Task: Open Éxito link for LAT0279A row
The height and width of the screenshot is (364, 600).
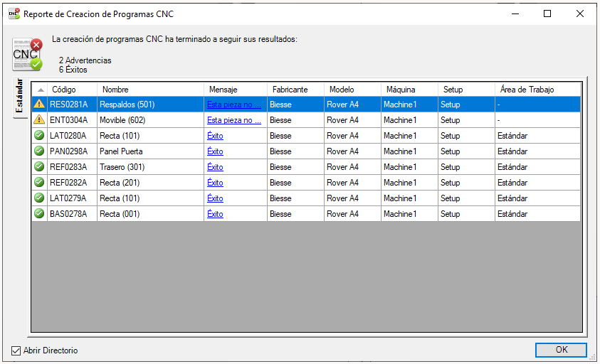Action: click(215, 198)
